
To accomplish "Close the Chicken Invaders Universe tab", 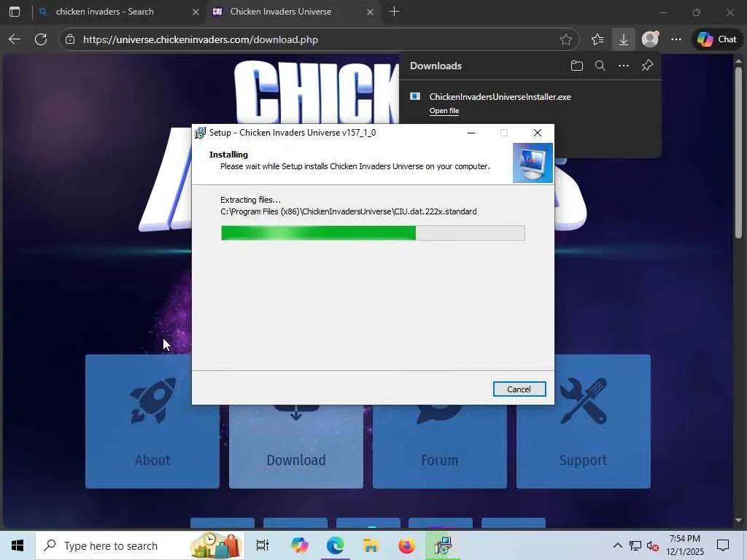I will click(370, 12).
